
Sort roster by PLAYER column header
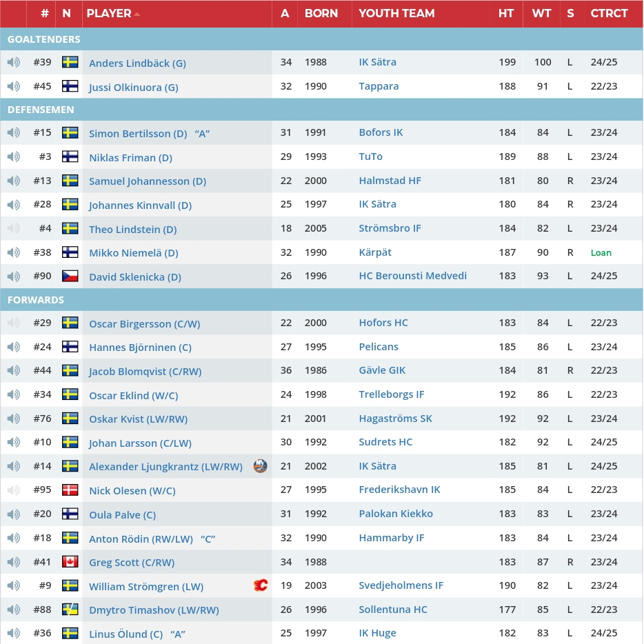pyautogui.click(x=109, y=13)
